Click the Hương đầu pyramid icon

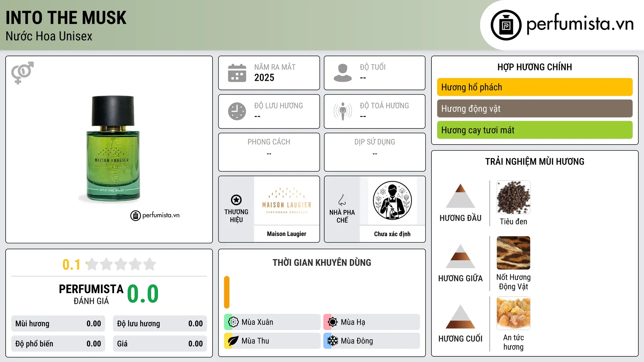click(x=460, y=196)
